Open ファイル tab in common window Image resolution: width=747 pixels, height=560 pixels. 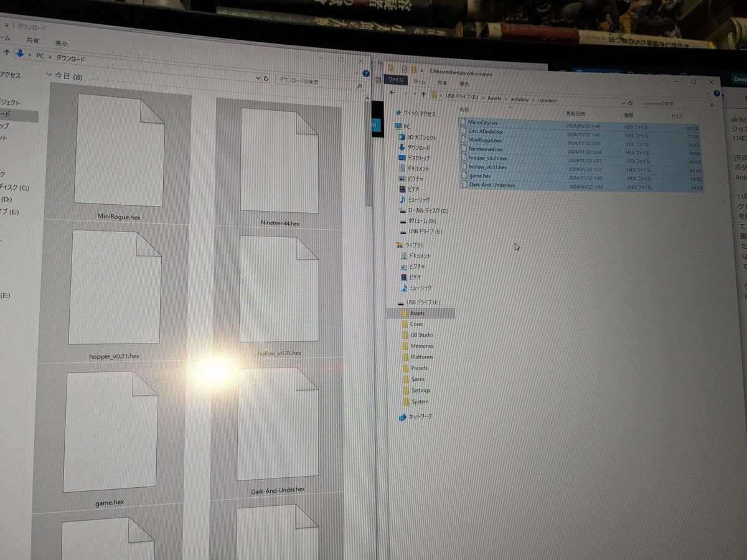395,80
